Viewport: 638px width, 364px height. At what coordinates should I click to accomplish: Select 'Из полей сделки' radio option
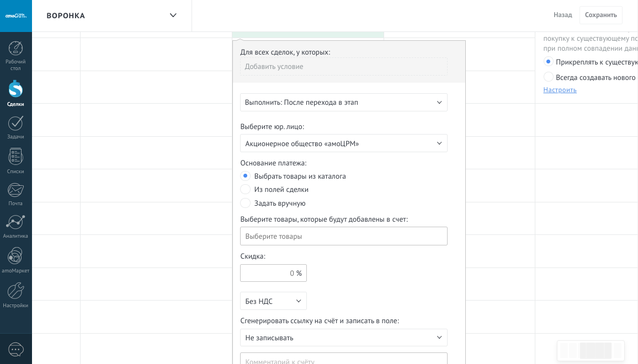(246, 189)
